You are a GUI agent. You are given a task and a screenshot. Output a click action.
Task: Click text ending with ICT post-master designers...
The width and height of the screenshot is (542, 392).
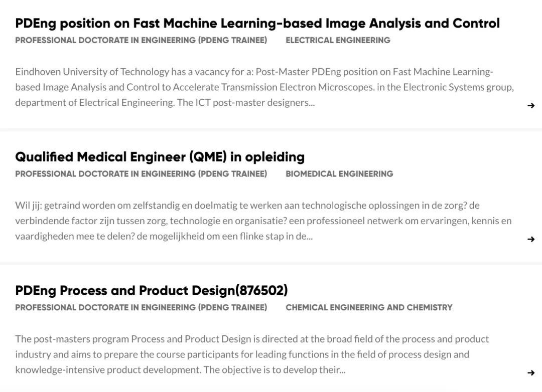pos(165,103)
